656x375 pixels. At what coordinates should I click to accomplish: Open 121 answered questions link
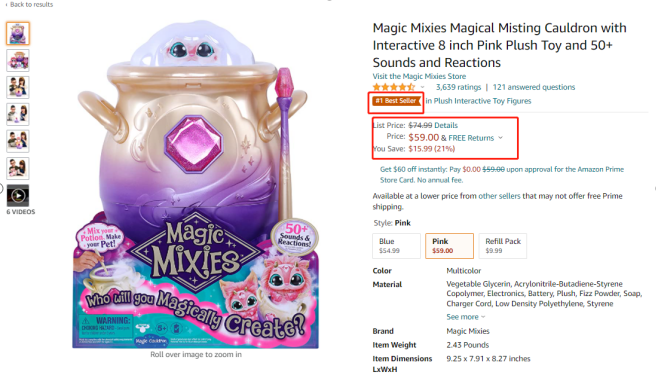[x=534, y=87]
